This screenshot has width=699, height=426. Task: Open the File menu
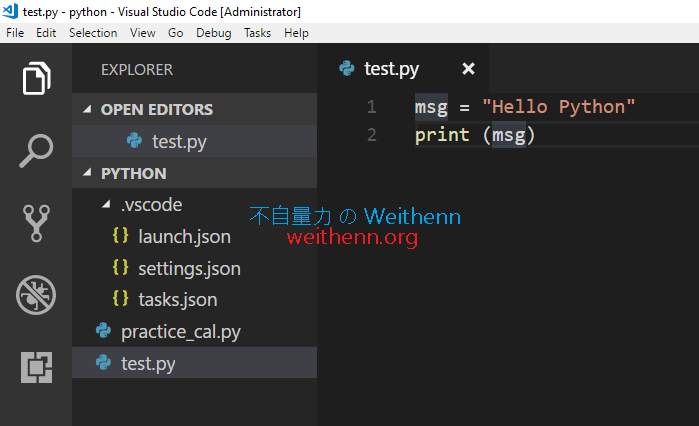pyautogui.click(x=15, y=33)
